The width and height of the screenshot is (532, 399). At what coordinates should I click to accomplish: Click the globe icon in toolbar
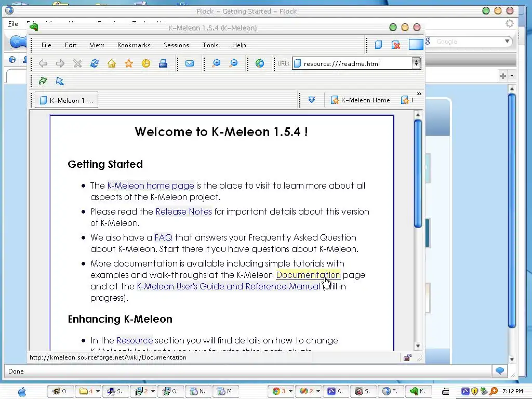[260, 63]
